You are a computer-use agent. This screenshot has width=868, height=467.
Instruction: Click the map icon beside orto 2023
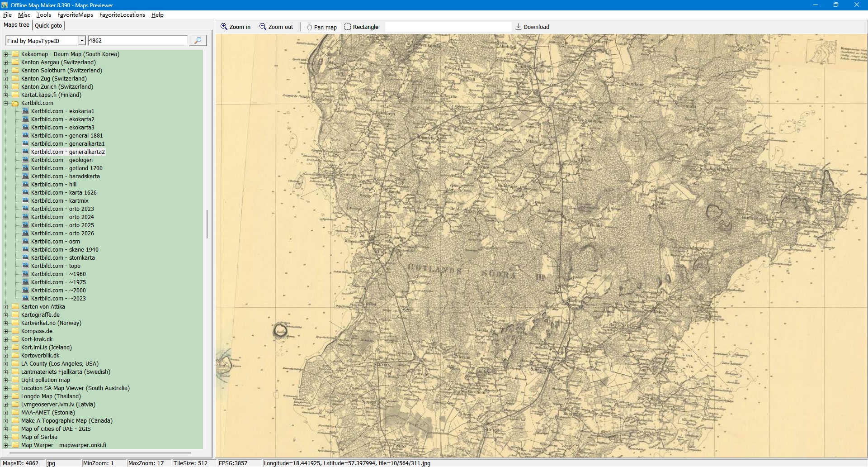point(25,209)
